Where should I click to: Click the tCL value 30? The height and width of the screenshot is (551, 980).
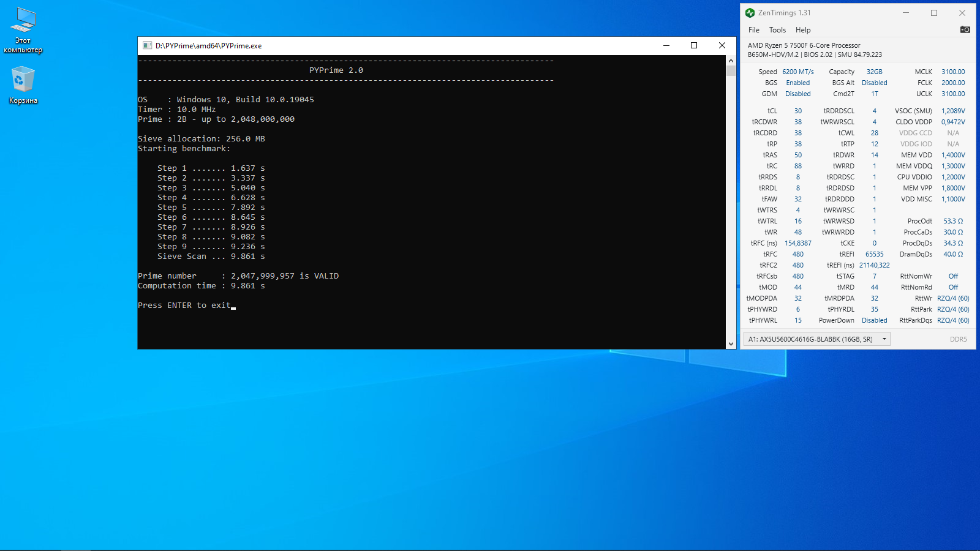[798, 111]
